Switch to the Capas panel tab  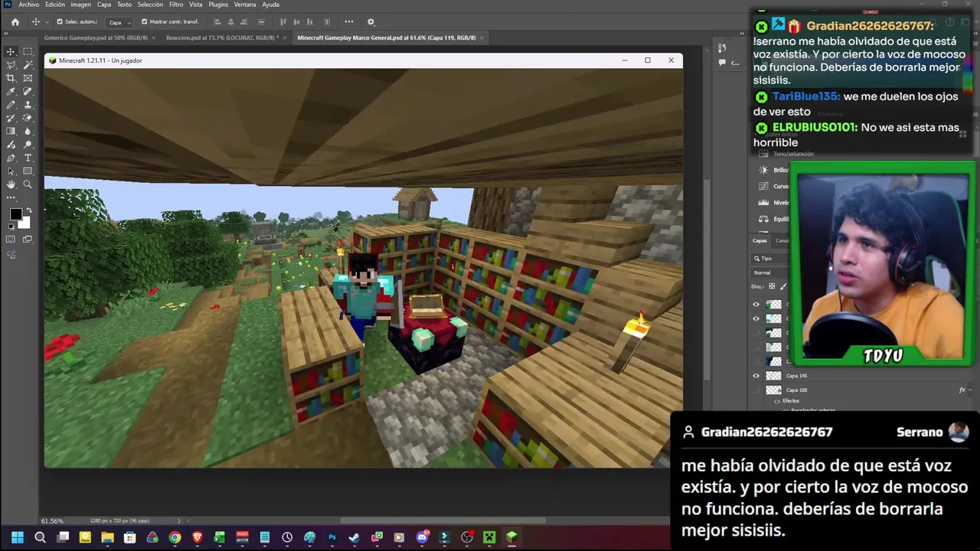click(759, 240)
